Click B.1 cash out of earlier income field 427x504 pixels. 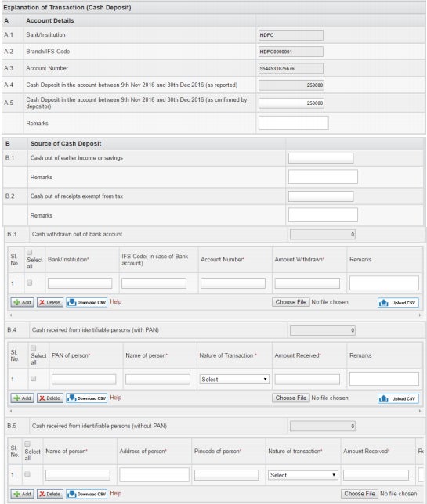tap(320, 158)
